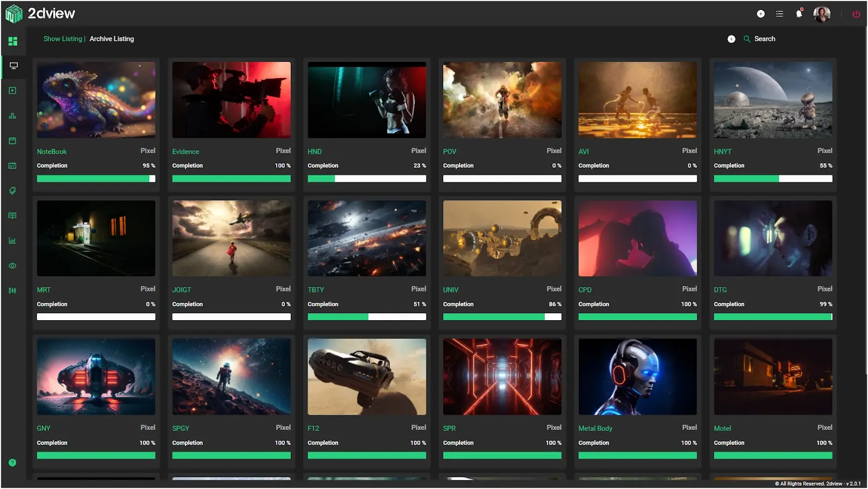Open the F12 show link
This screenshot has height=489, width=868.
[x=314, y=428]
